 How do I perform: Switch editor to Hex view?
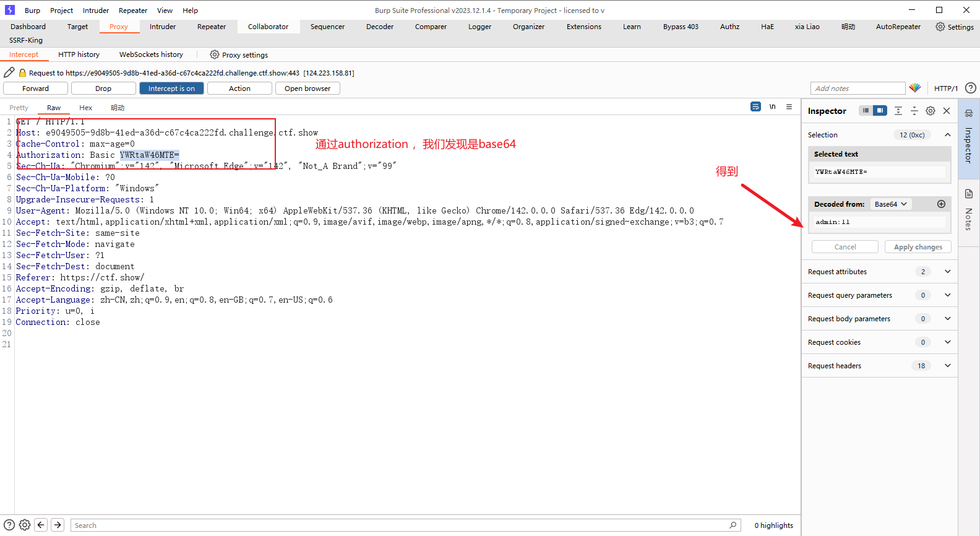click(x=86, y=107)
